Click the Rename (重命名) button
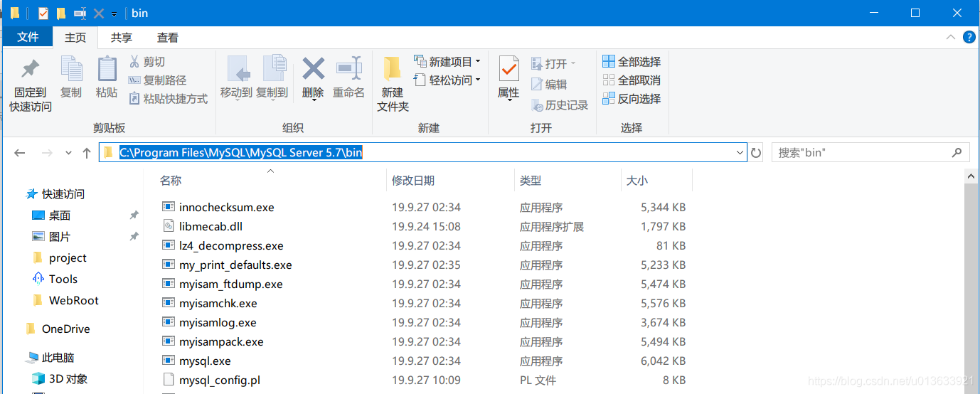 coord(348,78)
